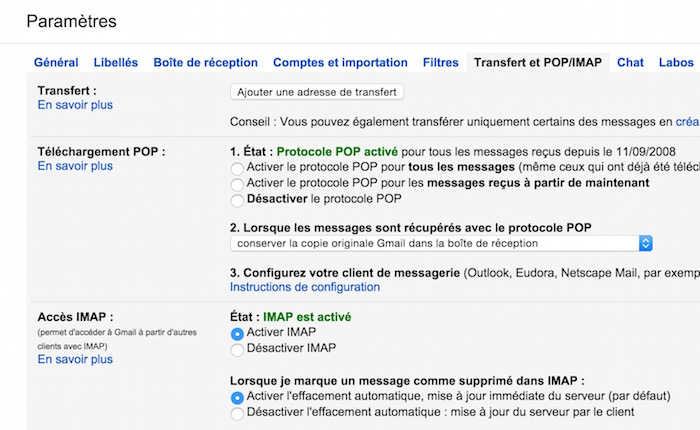The image size is (700, 430).
Task: Expand the conserver la copie originale dropdown
Action: pos(441,243)
